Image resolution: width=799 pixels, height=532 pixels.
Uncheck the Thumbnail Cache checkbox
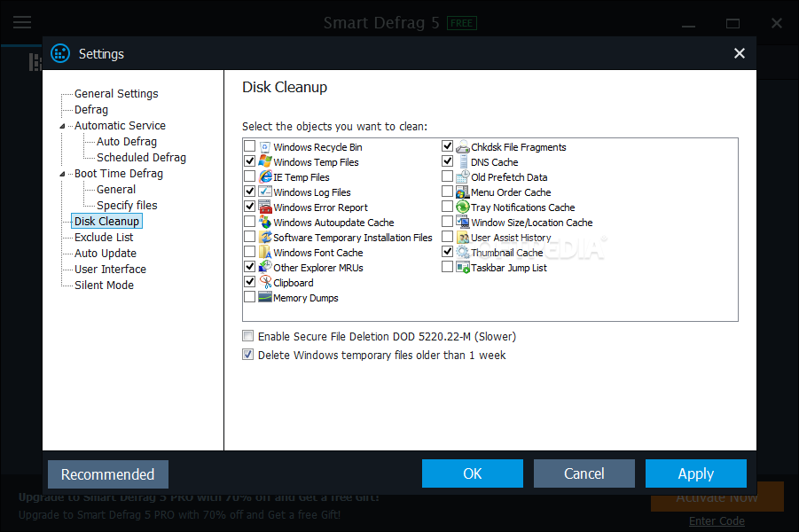coord(448,251)
